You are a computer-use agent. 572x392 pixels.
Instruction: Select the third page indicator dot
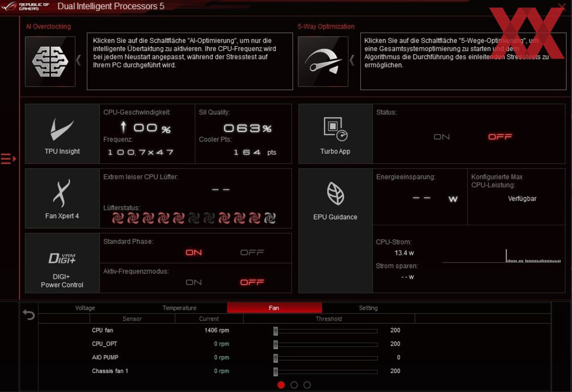click(307, 385)
